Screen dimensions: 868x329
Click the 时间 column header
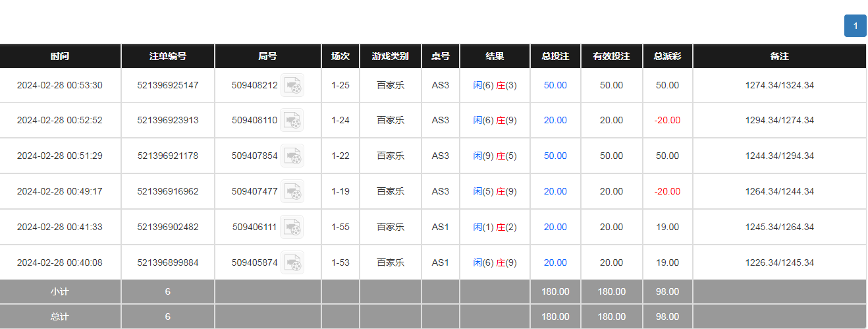(x=60, y=57)
